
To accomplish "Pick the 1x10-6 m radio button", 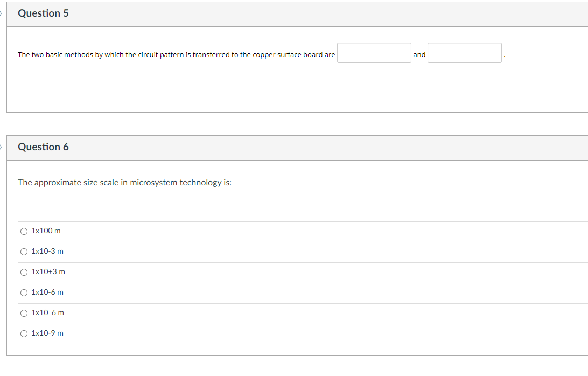I will [24, 293].
